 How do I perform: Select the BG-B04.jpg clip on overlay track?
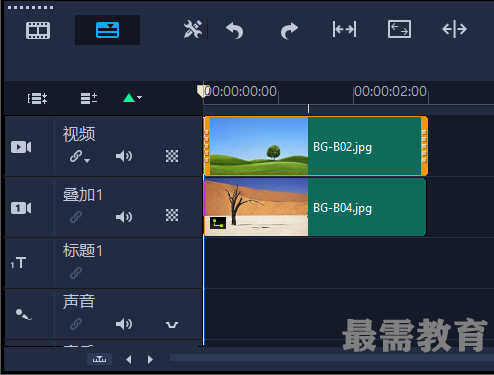coord(315,207)
